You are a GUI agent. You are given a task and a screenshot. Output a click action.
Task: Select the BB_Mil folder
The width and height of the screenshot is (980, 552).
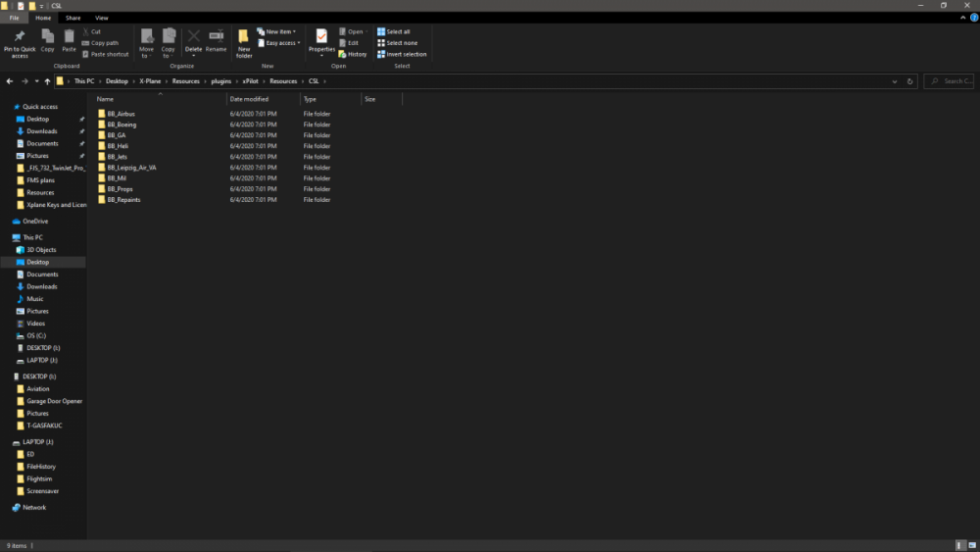[x=117, y=178]
